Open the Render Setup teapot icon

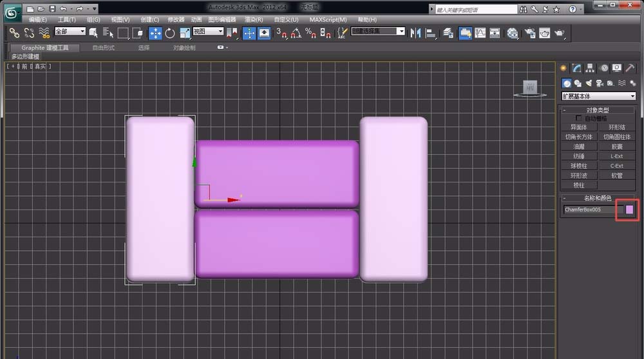(x=530, y=33)
